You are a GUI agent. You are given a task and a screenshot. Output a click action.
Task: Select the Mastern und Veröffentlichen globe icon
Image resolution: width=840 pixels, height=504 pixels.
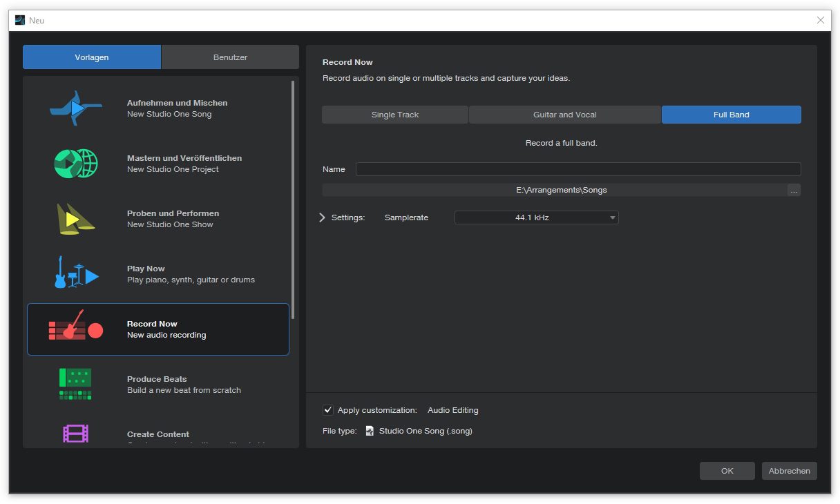[x=76, y=164]
